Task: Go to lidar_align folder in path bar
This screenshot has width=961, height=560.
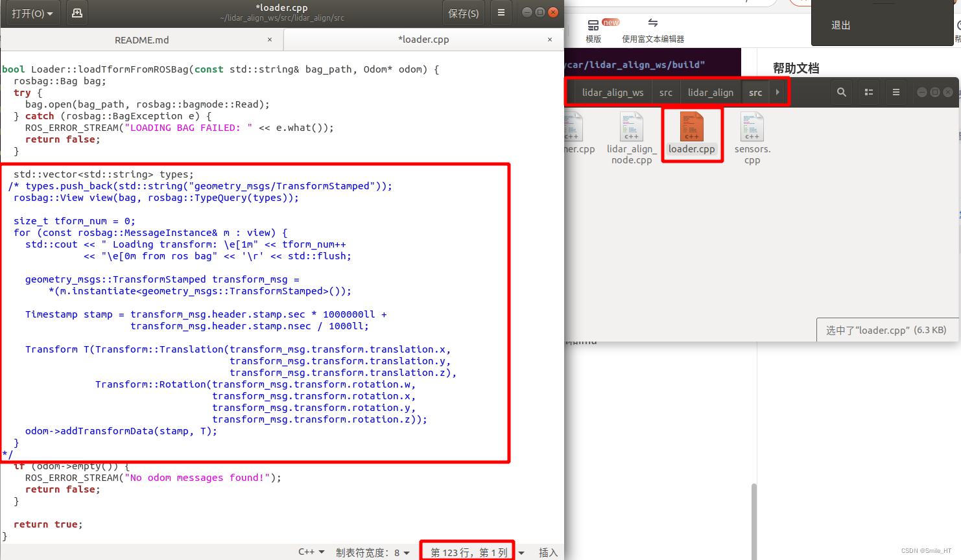Action: point(711,93)
